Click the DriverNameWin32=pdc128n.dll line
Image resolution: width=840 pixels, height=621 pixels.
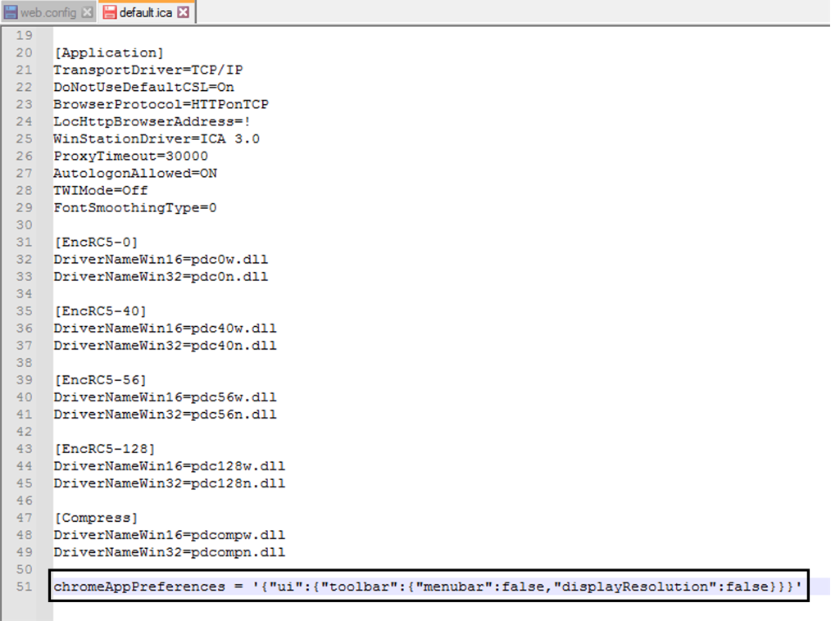[169, 483]
